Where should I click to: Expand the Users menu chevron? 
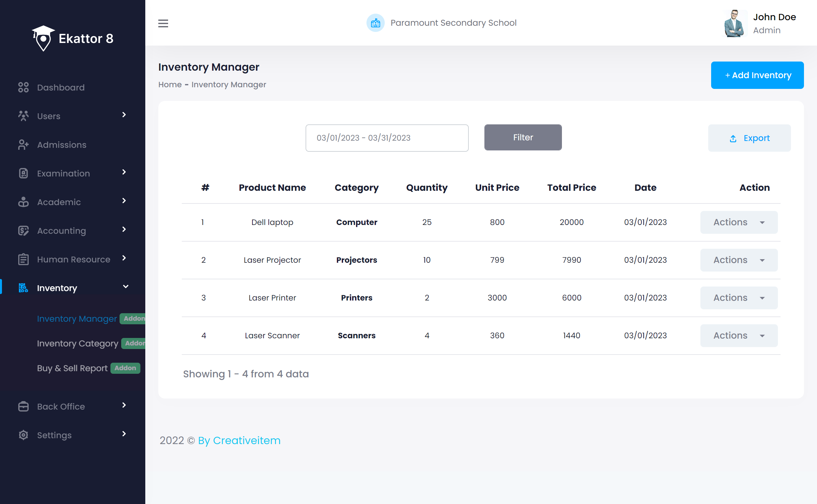pos(124,115)
